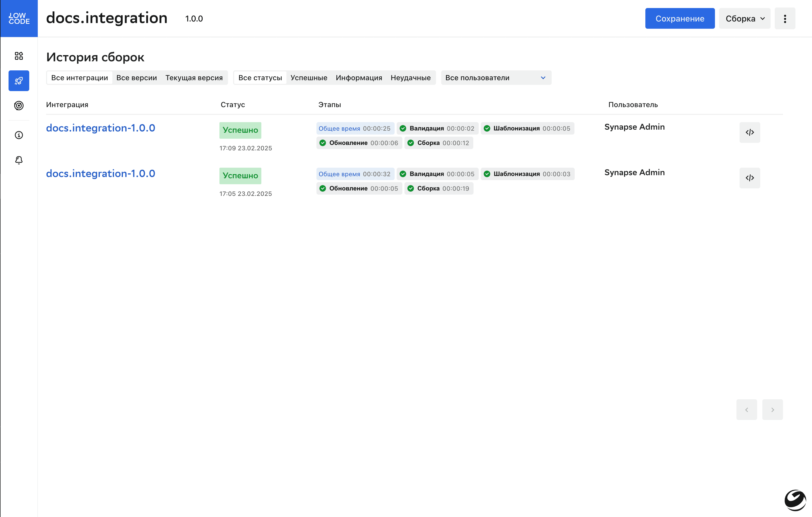Click the Сохранение button
The height and width of the screenshot is (517, 812).
[x=680, y=18]
